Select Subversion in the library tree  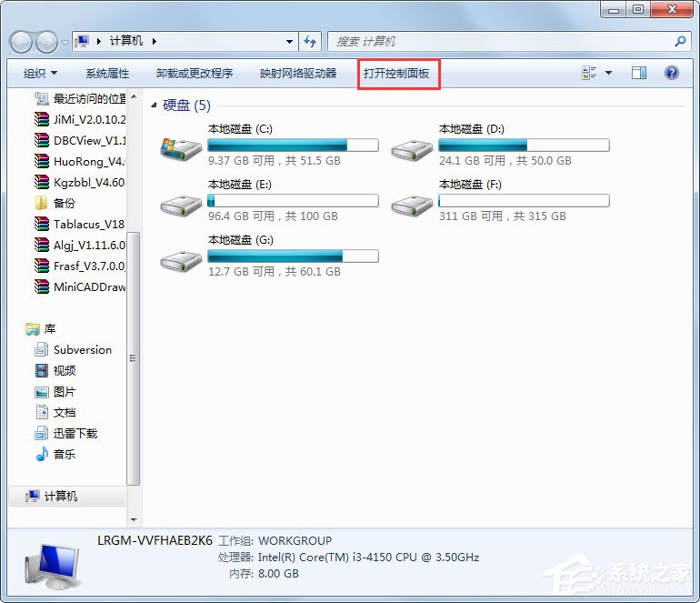(82, 349)
